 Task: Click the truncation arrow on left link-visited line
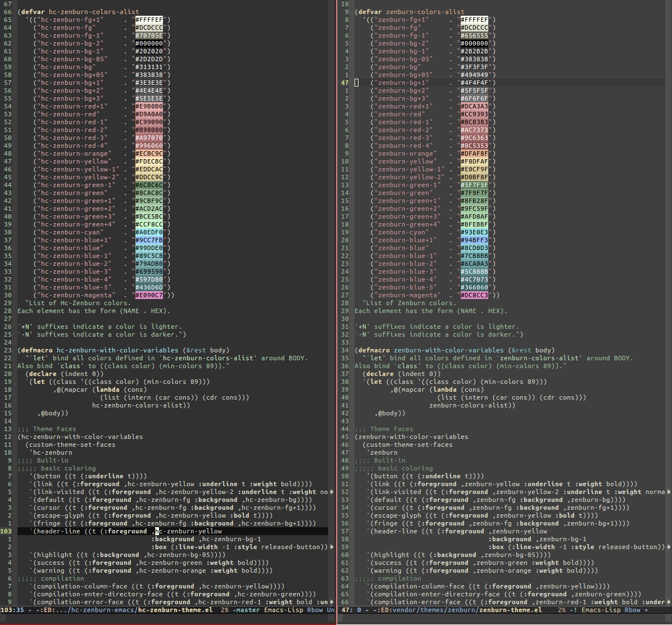point(332,492)
